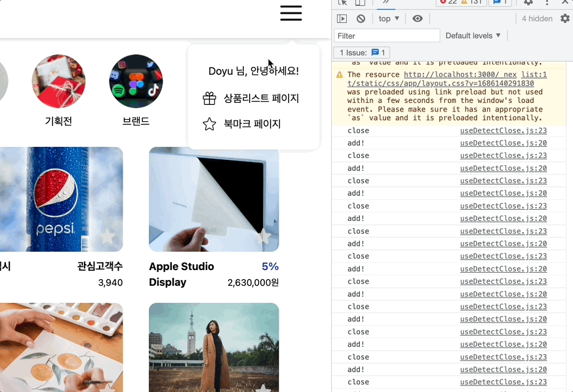This screenshot has height=392, width=573.
Task: Click the Apple Studio Display title
Action: coord(182,275)
